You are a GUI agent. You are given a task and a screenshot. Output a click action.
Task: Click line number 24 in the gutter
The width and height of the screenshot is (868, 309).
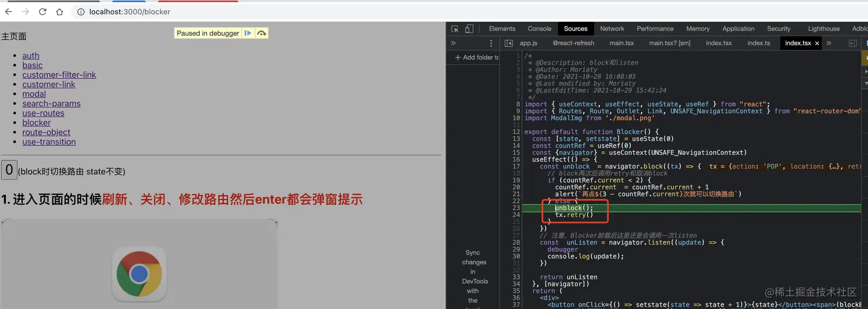[x=516, y=215]
